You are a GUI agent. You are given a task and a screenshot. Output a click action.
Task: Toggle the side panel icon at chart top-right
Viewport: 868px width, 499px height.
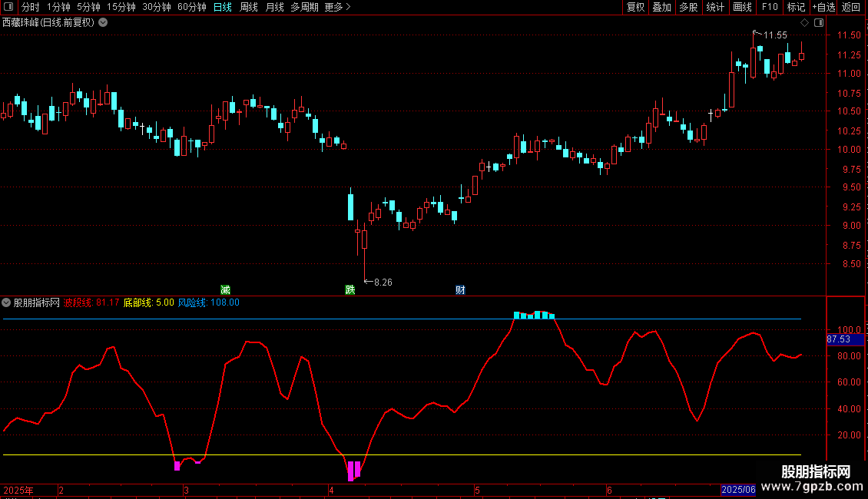click(819, 23)
